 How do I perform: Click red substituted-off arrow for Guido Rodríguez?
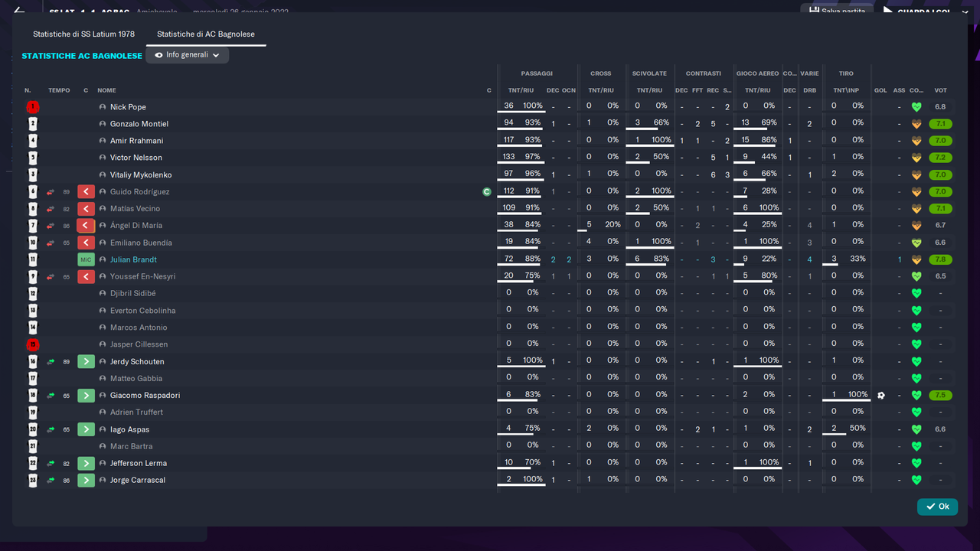(x=86, y=192)
